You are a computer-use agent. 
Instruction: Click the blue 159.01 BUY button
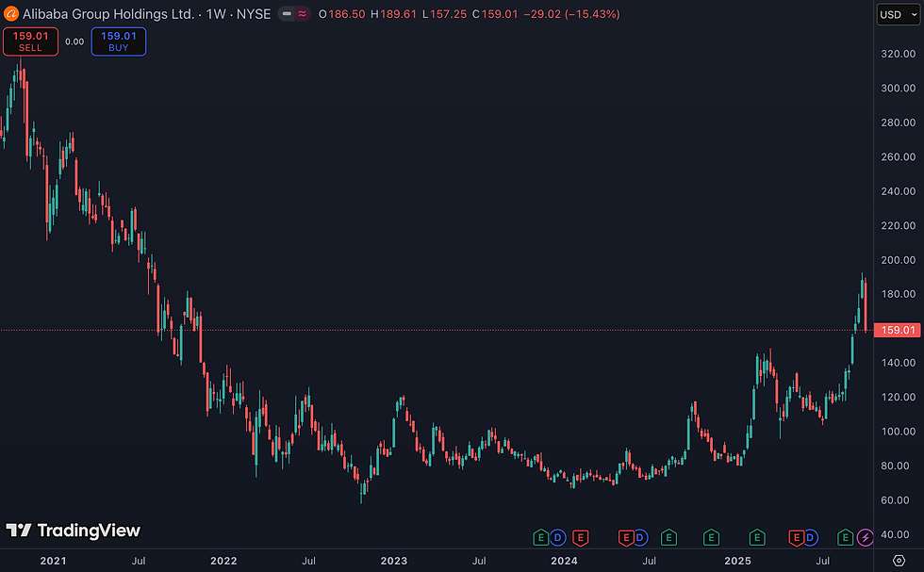pyautogui.click(x=119, y=41)
